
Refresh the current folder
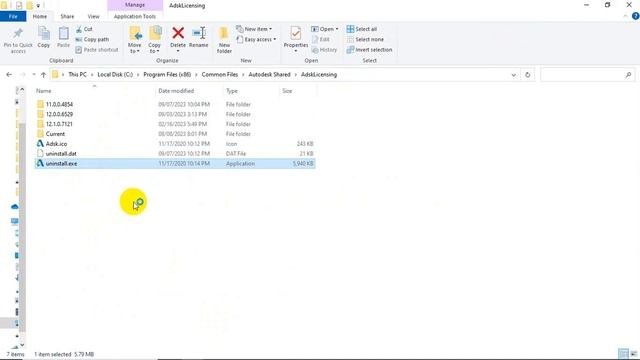click(527, 75)
